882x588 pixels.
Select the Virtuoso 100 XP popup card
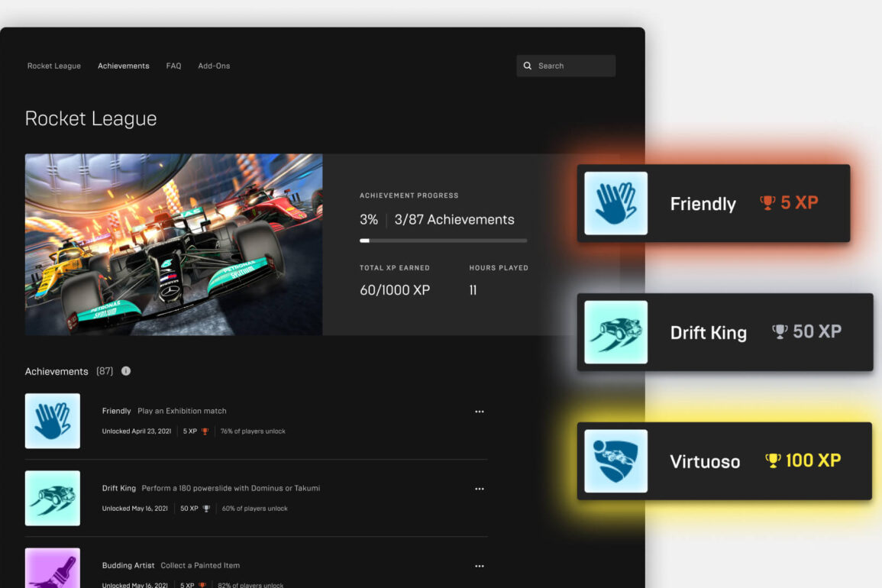[x=725, y=460]
